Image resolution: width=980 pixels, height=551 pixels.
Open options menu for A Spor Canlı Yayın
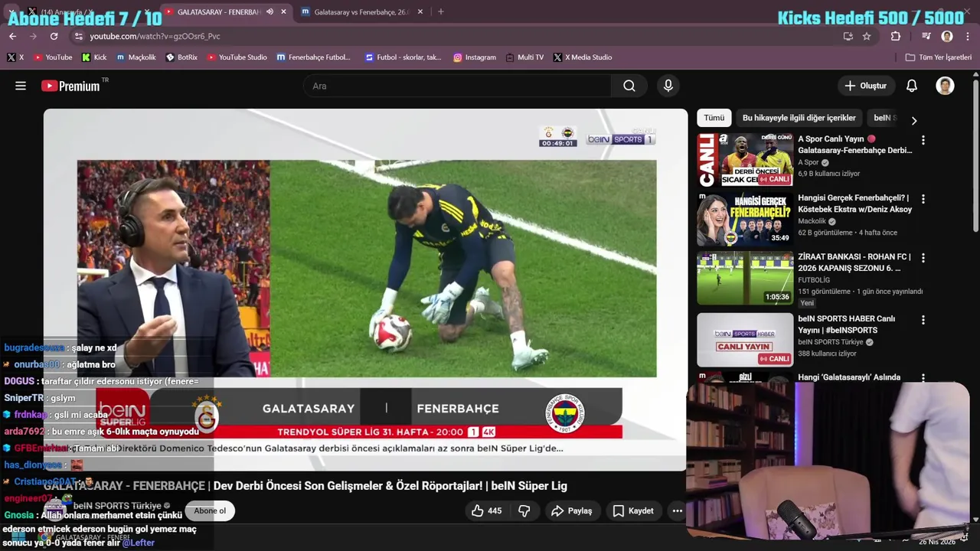click(923, 140)
